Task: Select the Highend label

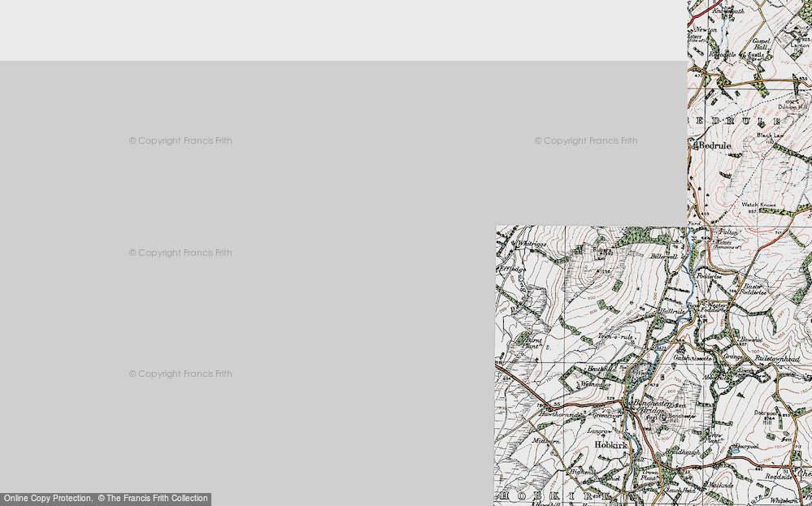Action: (581, 472)
